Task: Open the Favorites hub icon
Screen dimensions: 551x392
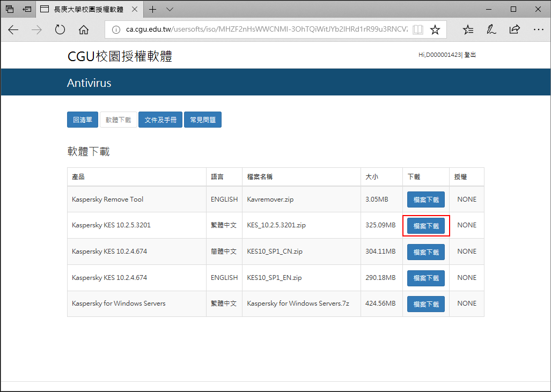Action: coord(468,30)
